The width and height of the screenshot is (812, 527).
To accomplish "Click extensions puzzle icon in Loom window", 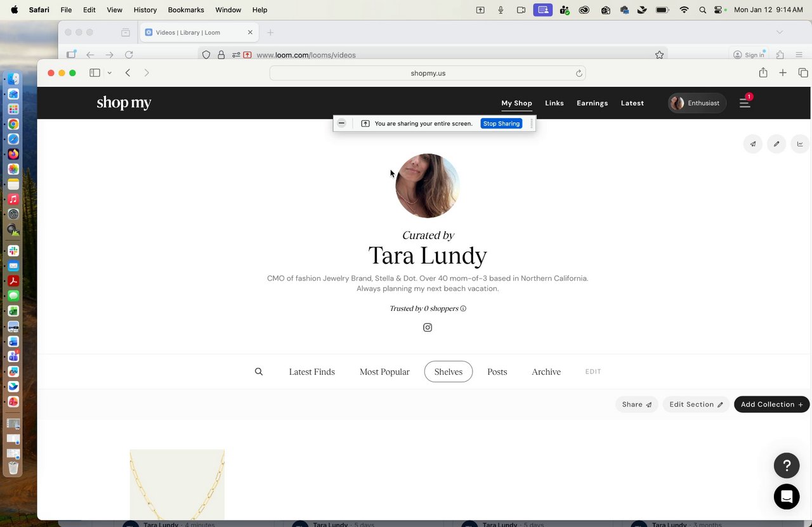I will [x=780, y=55].
